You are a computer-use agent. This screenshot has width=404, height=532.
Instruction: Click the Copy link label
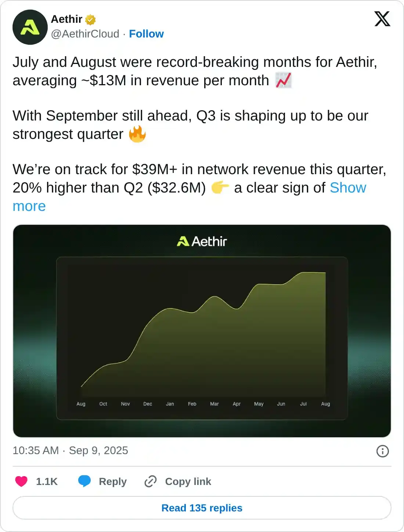click(x=188, y=481)
